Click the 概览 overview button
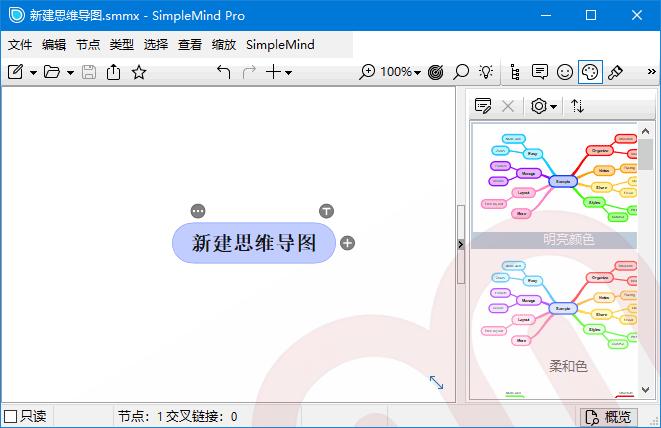This screenshot has height=428, width=661. pos(609,416)
